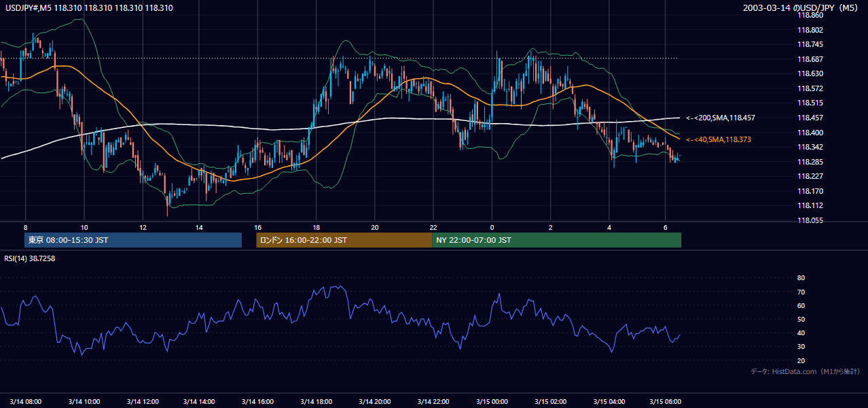The width and height of the screenshot is (868, 408).
Task: Click RSI scale value 60
Action: 801,305
